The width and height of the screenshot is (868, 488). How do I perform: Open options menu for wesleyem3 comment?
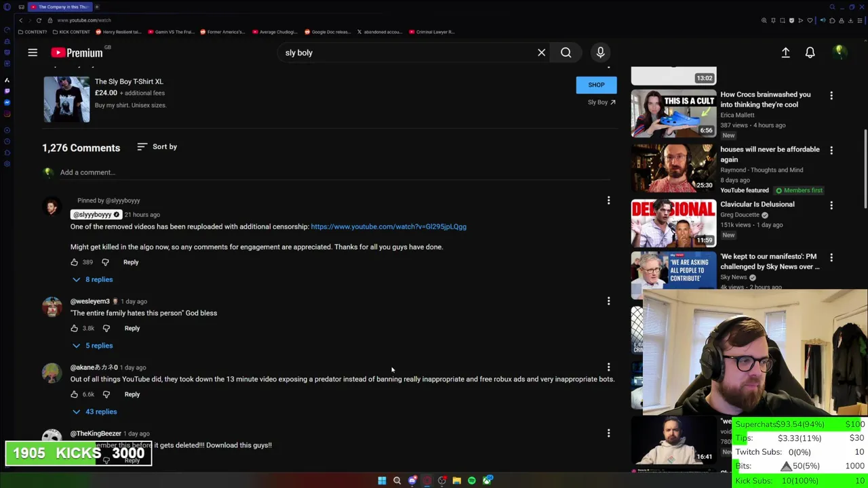click(x=608, y=301)
